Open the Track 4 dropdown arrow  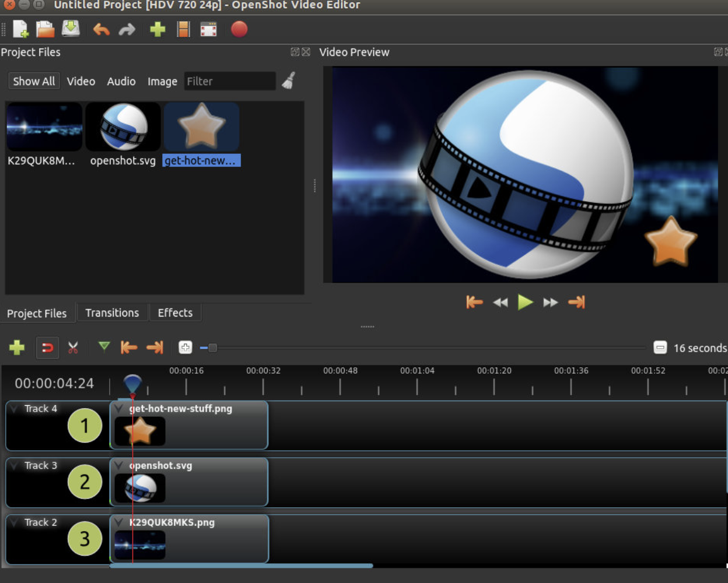click(x=14, y=409)
